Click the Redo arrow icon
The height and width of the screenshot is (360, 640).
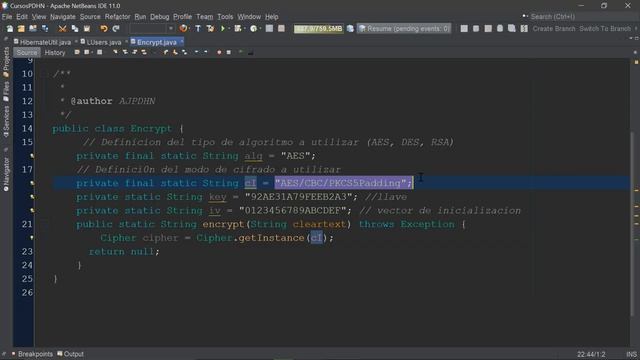point(116,29)
